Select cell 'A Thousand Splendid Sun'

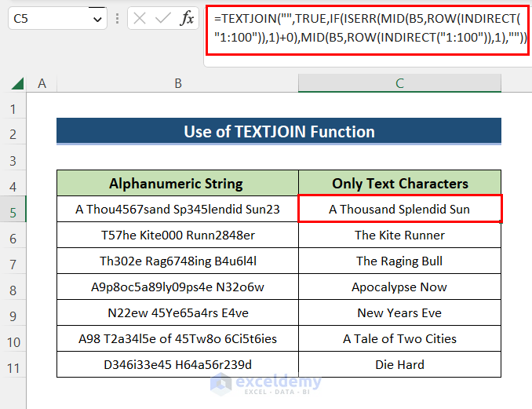pyautogui.click(x=399, y=209)
